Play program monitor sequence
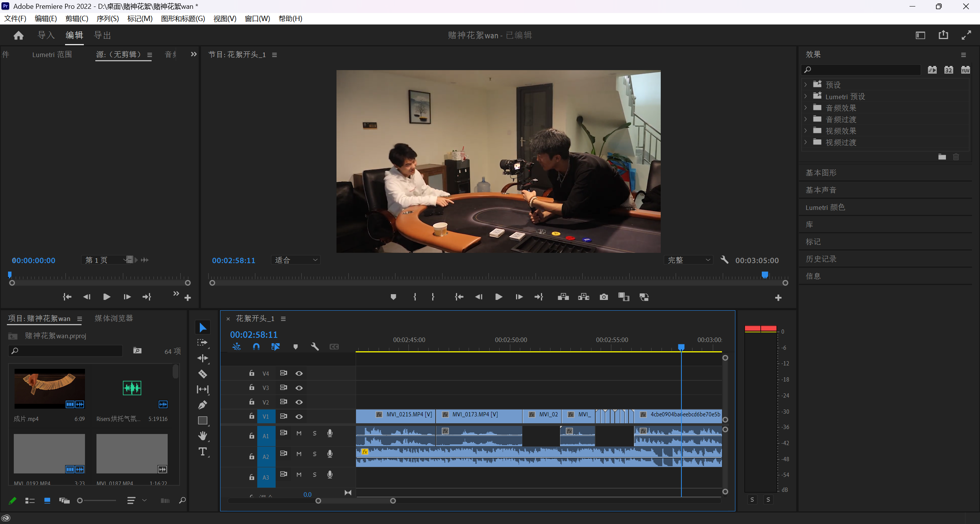This screenshot has width=980, height=524. tap(498, 297)
